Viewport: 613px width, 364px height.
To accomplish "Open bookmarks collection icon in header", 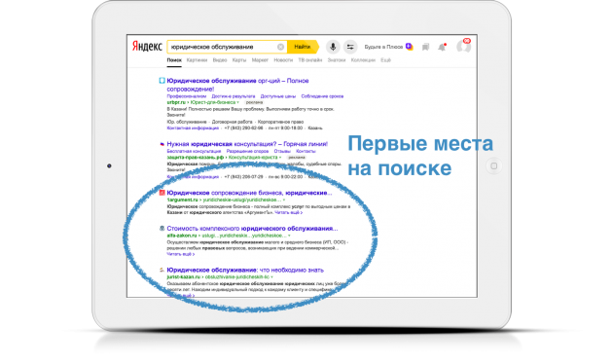I will [x=425, y=47].
